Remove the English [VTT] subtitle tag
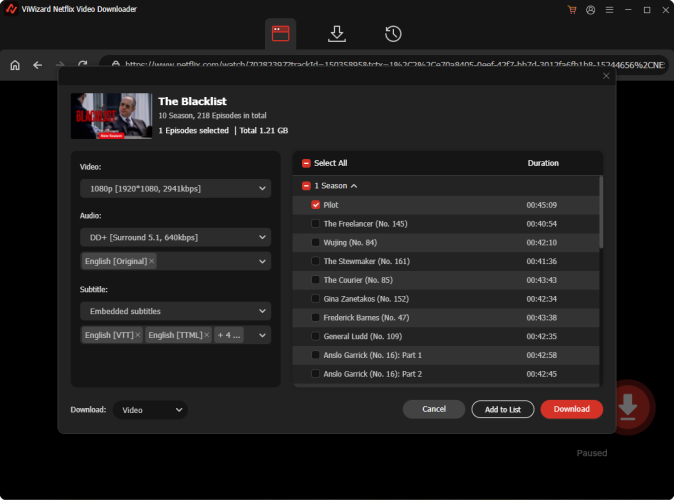Screen dimensions: 674x500 (x=138, y=335)
